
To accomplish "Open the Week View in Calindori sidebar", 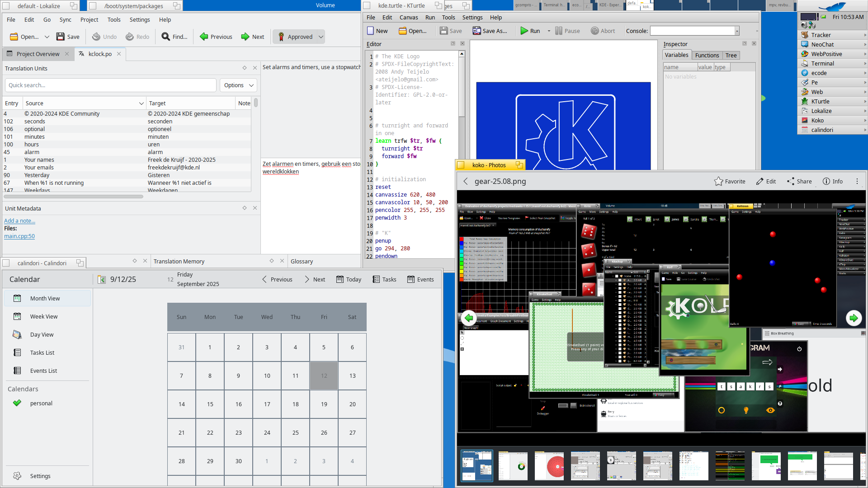I will [44, 316].
